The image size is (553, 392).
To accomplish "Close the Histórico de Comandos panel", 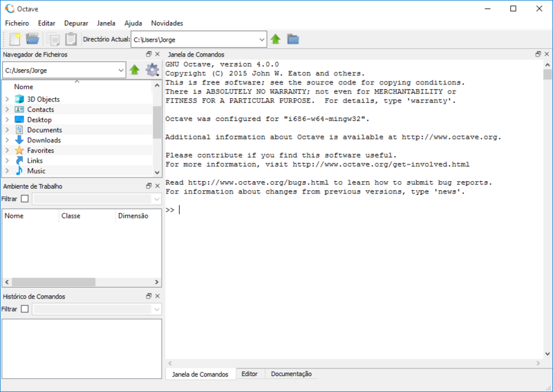I will (158, 296).
